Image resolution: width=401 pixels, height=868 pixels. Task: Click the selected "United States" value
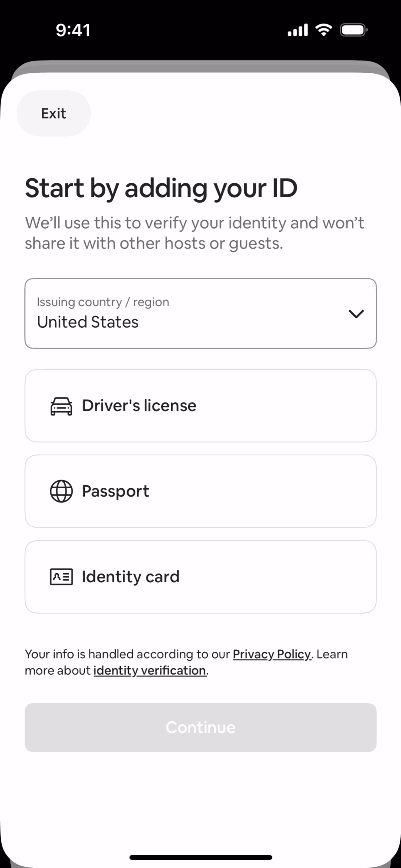click(x=88, y=322)
